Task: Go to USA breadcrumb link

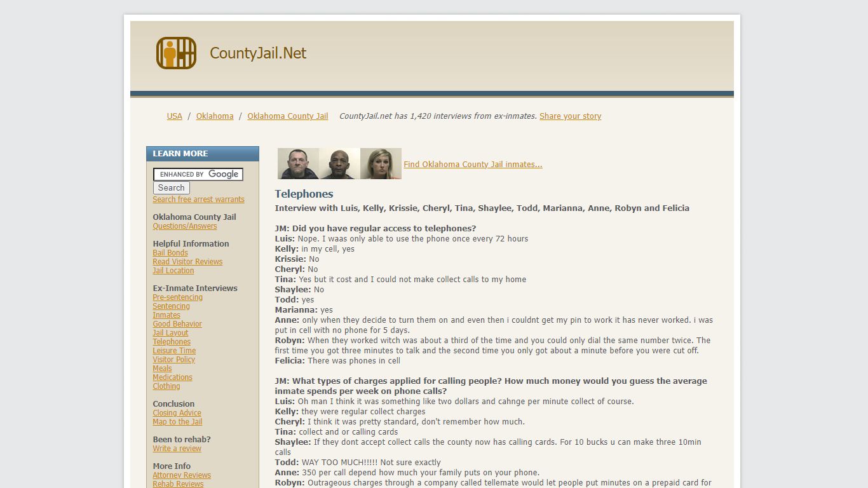Action: coord(174,116)
